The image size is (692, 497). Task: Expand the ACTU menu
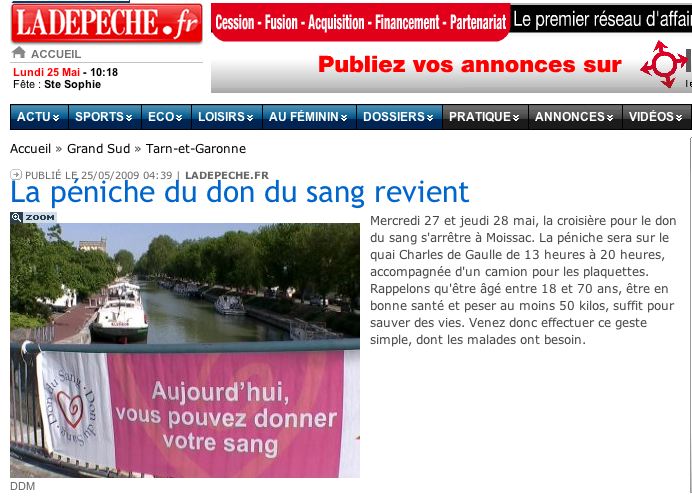(x=39, y=117)
